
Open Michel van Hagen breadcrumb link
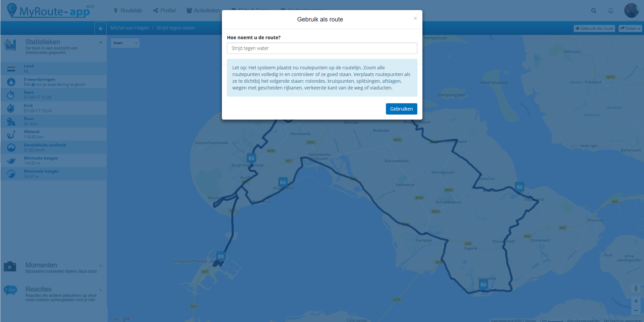[x=130, y=28]
